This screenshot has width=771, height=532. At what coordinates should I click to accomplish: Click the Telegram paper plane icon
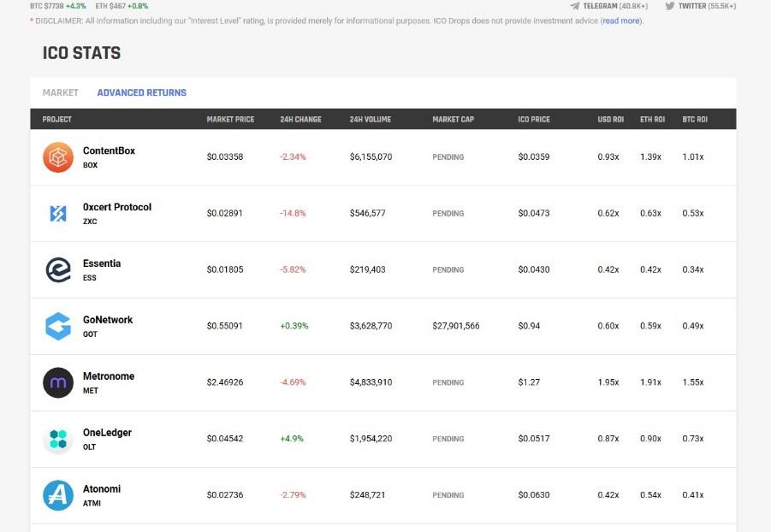pyautogui.click(x=575, y=6)
